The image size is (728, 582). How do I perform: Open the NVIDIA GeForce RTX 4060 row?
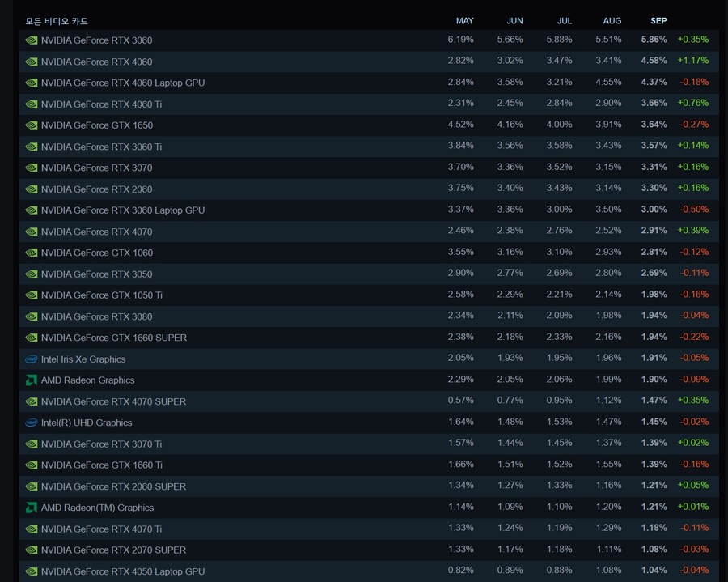[x=369, y=62]
